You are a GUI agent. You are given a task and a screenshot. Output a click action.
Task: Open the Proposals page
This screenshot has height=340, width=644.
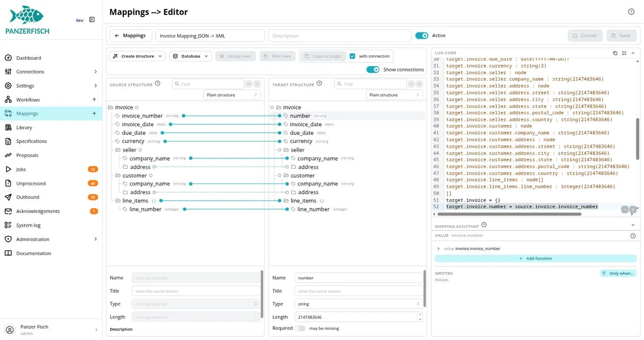pos(27,155)
